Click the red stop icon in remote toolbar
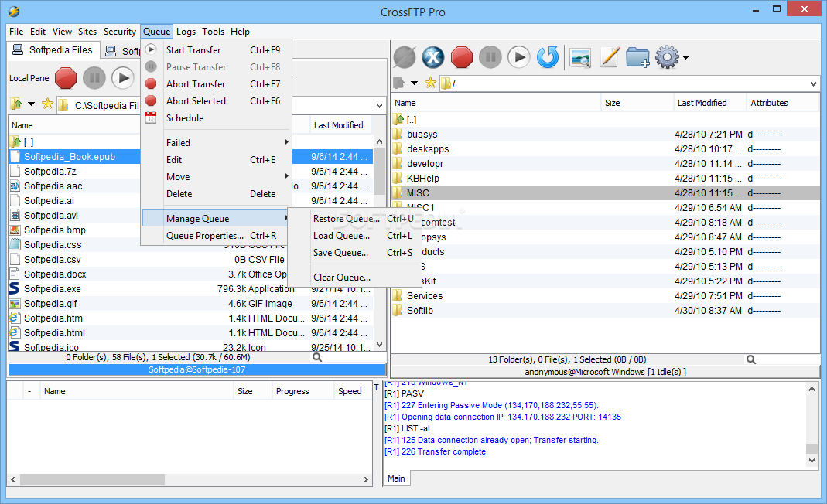The image size is (827, 504). [x=462, y=57]
